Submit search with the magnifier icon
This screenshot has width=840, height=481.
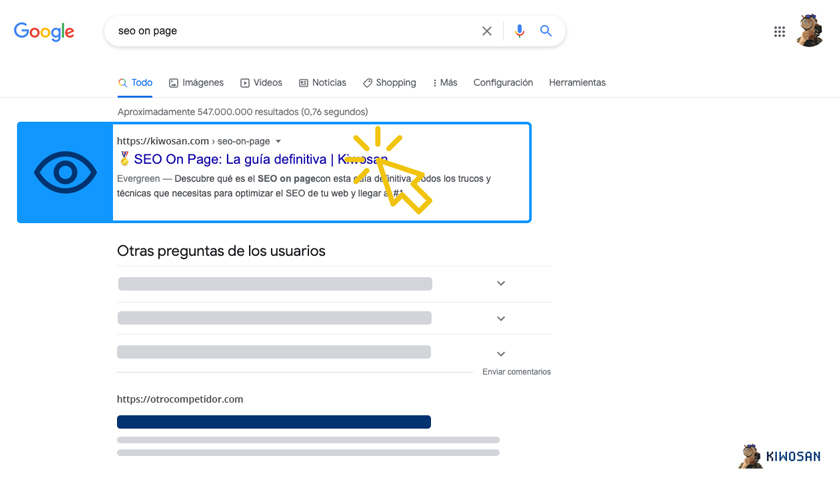(545, 31)
